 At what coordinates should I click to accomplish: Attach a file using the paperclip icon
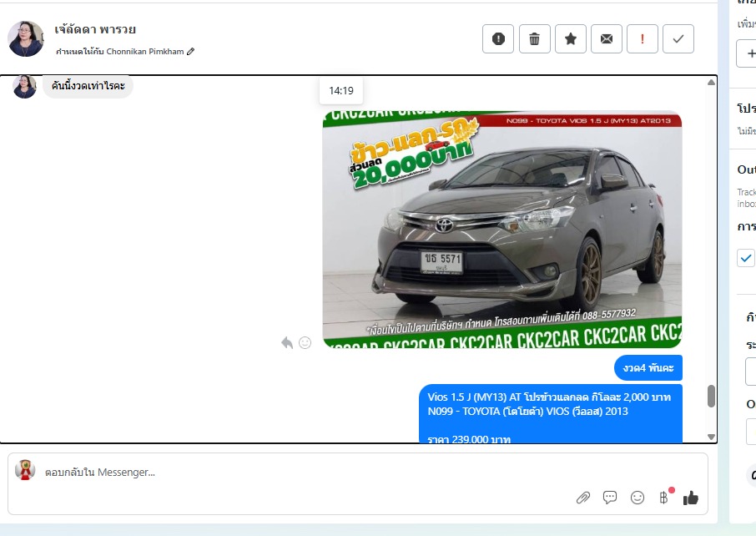(583, 498)
